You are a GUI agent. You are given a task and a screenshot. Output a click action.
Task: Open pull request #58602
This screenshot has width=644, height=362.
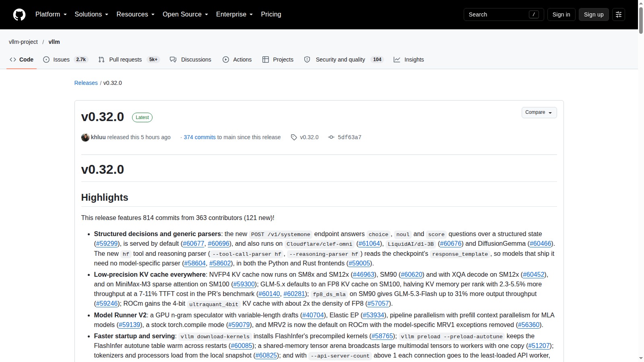tap(220, 263)
